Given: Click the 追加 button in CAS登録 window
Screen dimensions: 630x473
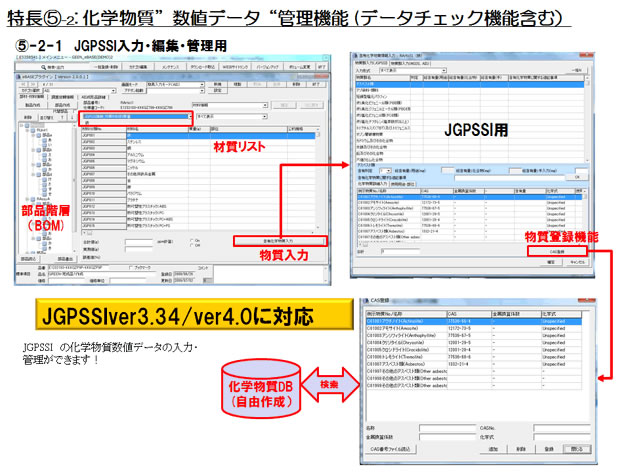Looking at the screenshot, I should click(493, 449).
